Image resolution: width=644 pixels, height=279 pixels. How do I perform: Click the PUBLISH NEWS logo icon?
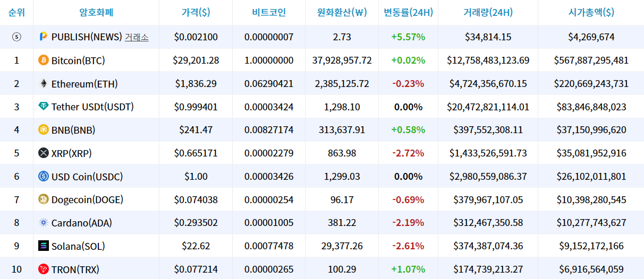click(44, 37)
